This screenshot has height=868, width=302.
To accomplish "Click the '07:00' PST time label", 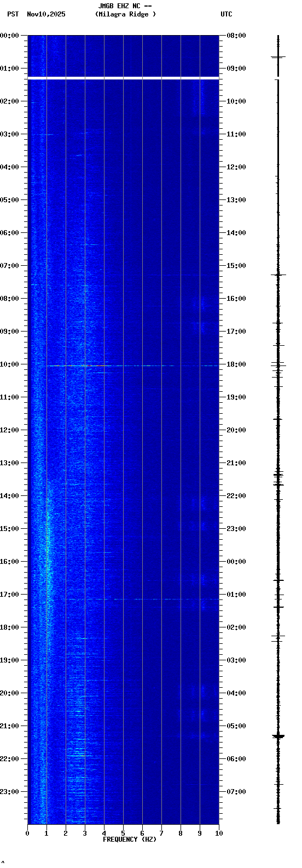I will (10, 266).
